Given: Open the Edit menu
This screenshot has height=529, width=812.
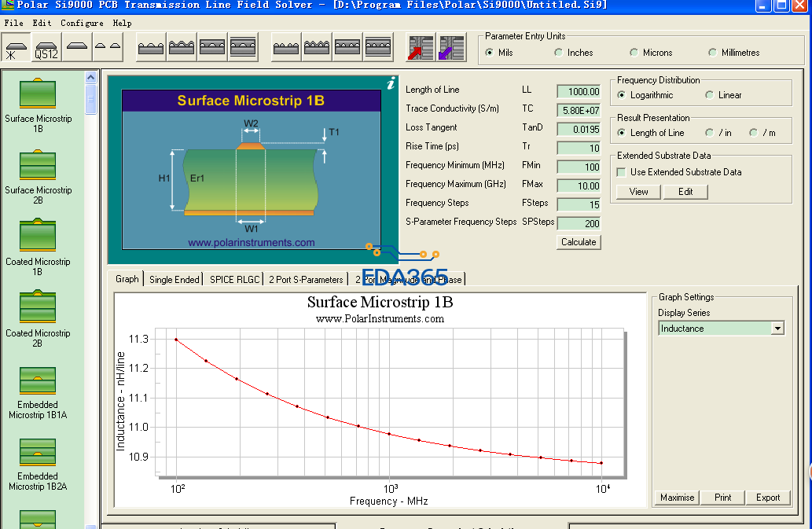Looking at the screenshot, I should click(42, 23).
